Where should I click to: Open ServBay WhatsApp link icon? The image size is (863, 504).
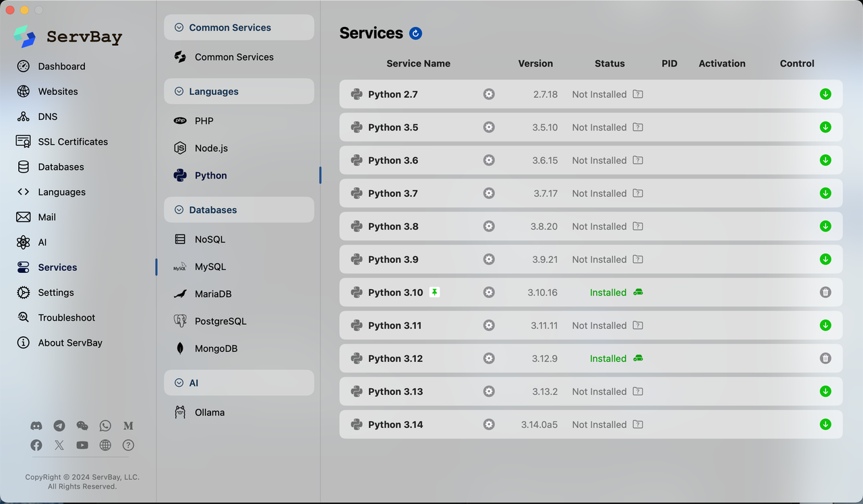click(x=105, y=426)
